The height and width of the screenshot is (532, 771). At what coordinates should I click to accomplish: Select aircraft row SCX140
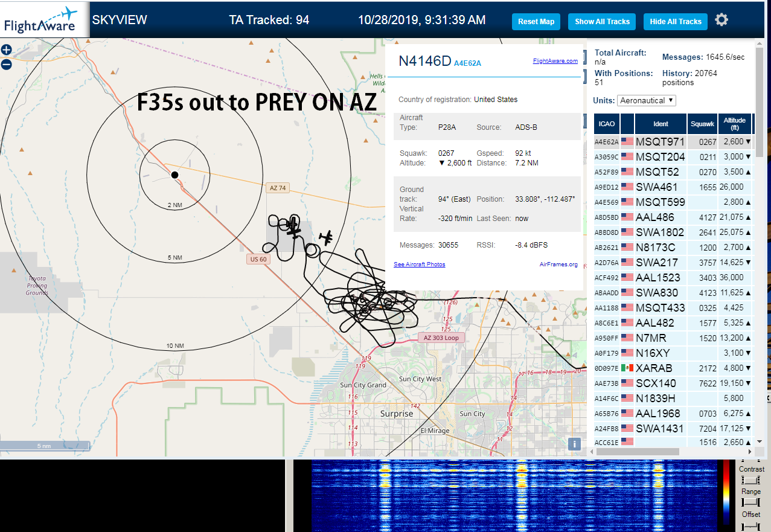click(x=673, y=383)
